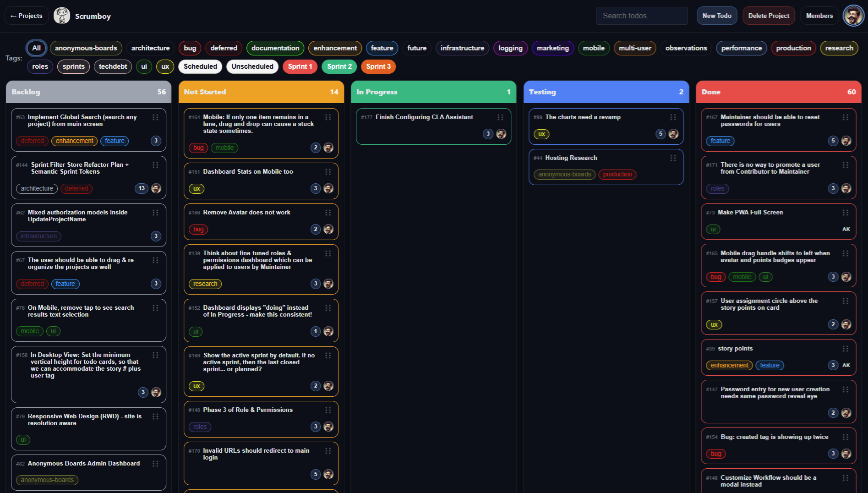Click assignee avatar on The charts need a revamp
This screenshot has height=493, width=868.
[x=673, y=134]
